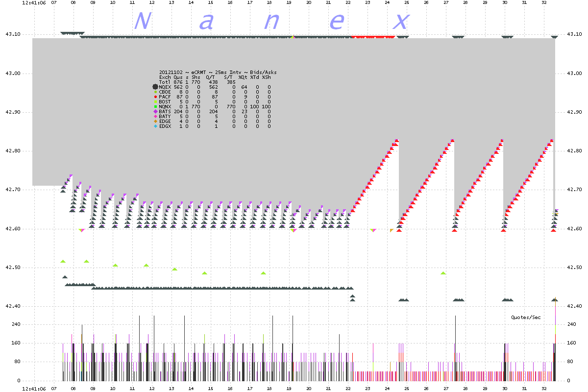The image size is (588, 392).
Task: Click the '42.40' price label on right axis
Action: click(574, 306)
